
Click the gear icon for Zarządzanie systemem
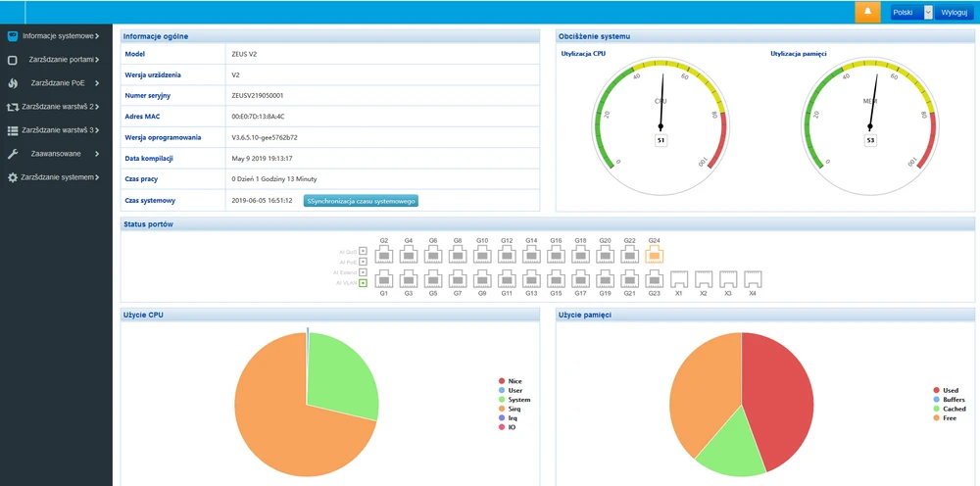pyautogui.click(x=13, y=177)
